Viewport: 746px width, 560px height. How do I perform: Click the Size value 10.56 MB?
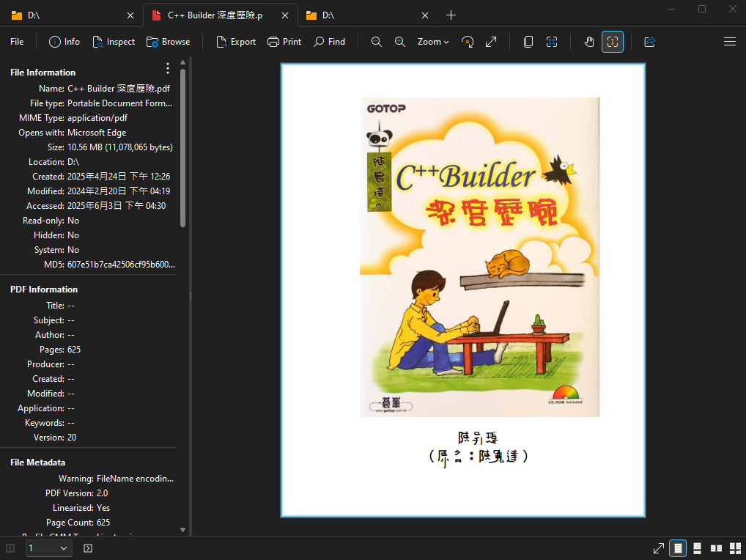pos(120,147)
